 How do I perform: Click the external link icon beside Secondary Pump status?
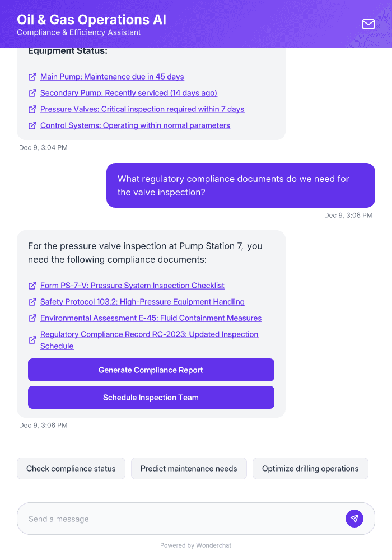coord(32,92)
